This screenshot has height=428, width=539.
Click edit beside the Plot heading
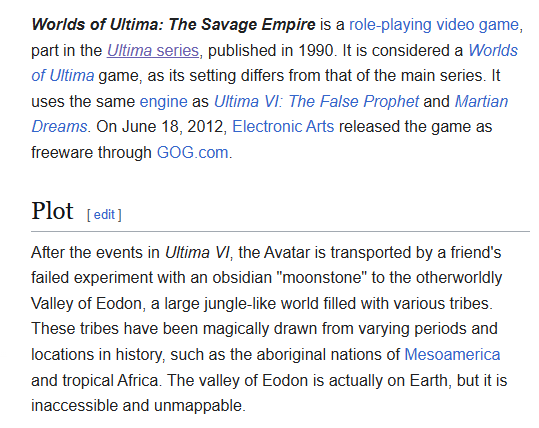[104, 215]
